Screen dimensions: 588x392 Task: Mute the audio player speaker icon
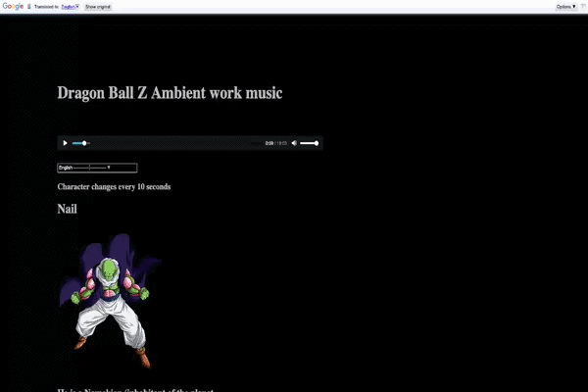point(294,143)
